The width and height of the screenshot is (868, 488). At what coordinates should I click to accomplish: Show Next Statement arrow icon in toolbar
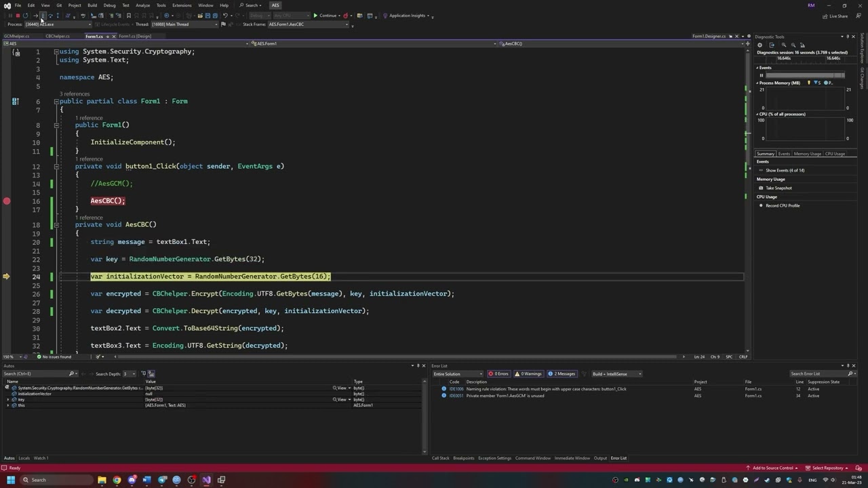(35, 16)
